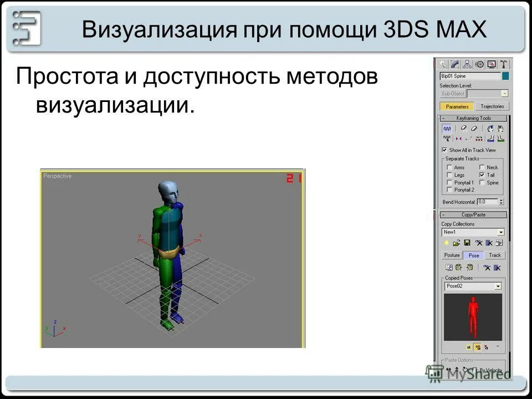This screenshot has height=399, width=532.
Task: Click the Bip01 Spine name field
Action: click(x=470, y=76)
